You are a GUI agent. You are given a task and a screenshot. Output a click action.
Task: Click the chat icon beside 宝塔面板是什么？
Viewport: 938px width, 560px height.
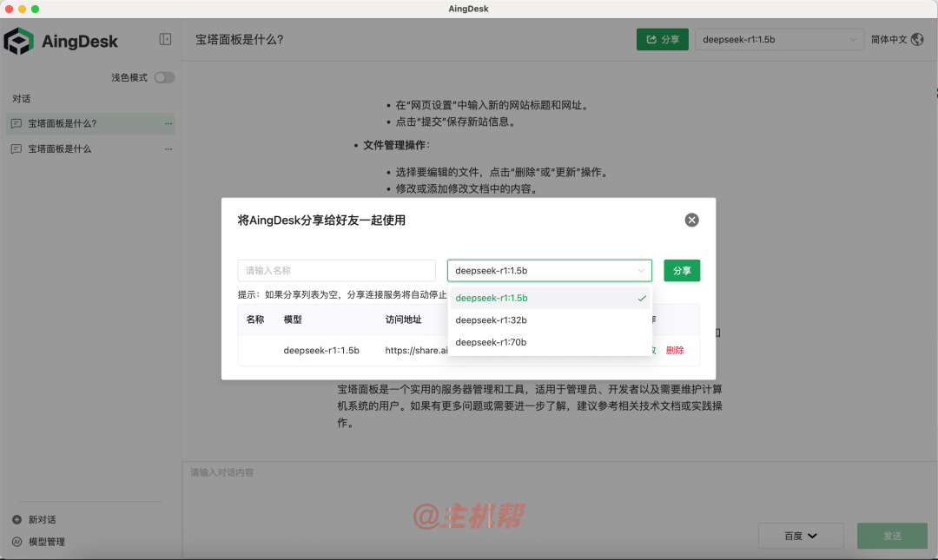click(17, 124)
